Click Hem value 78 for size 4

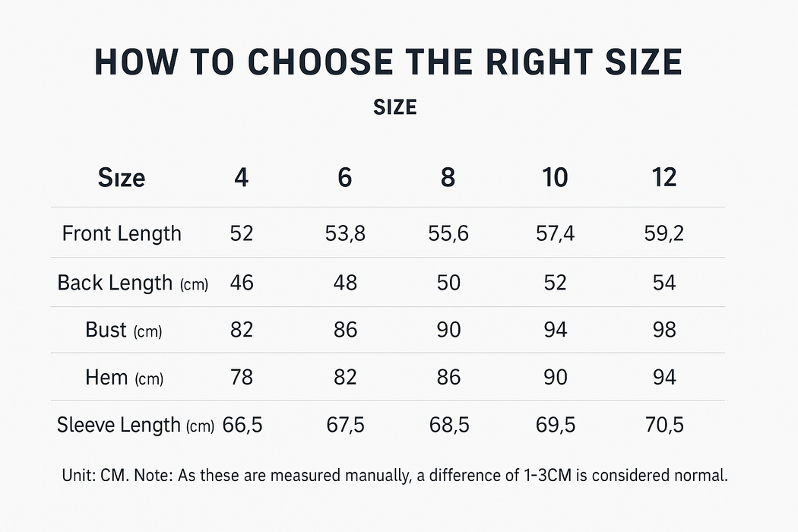point(241,377)
